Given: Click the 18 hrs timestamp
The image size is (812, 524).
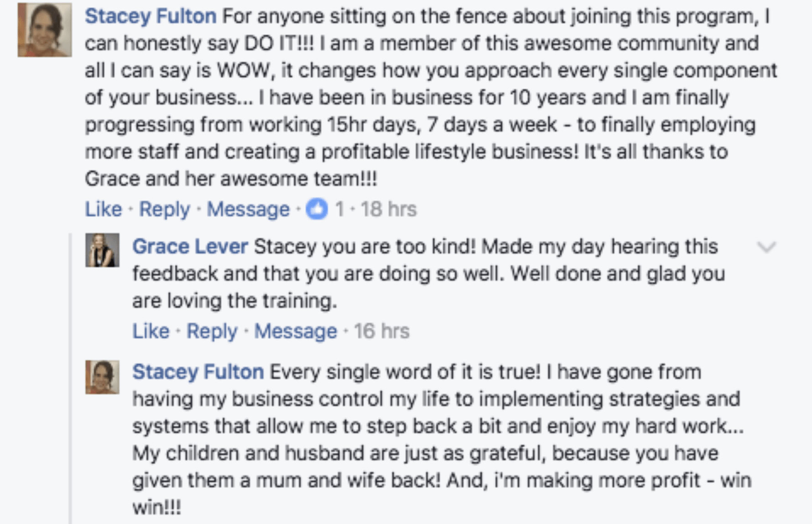Looking at the screenshot, I should (389, 210).
